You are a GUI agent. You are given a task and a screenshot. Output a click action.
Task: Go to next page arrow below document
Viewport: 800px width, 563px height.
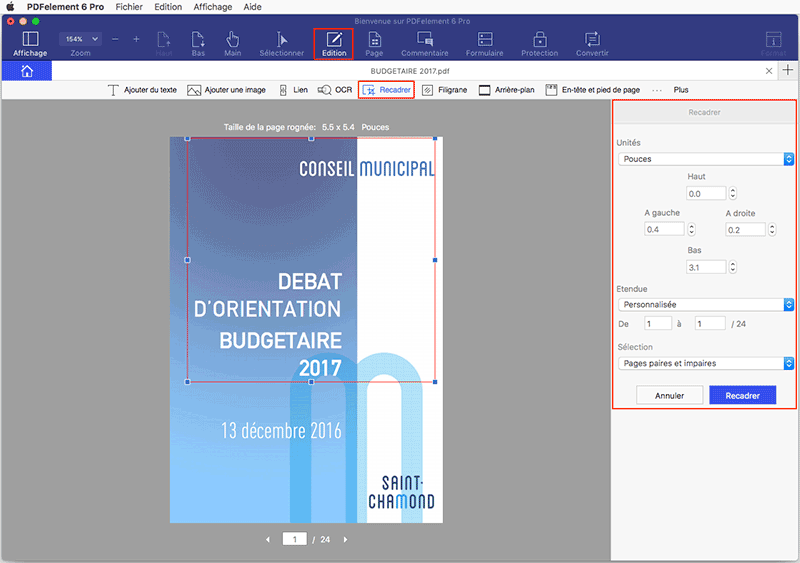345,540
